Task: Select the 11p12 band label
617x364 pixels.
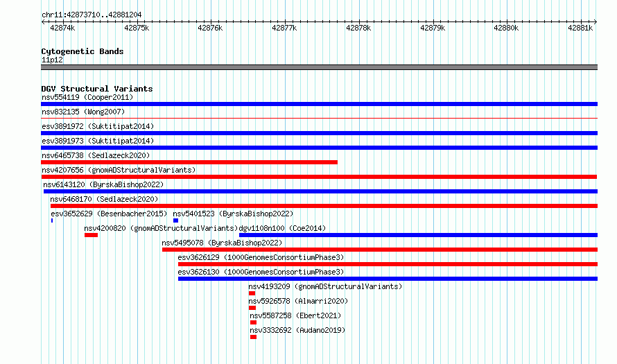Action: click(x=52, y=60)
